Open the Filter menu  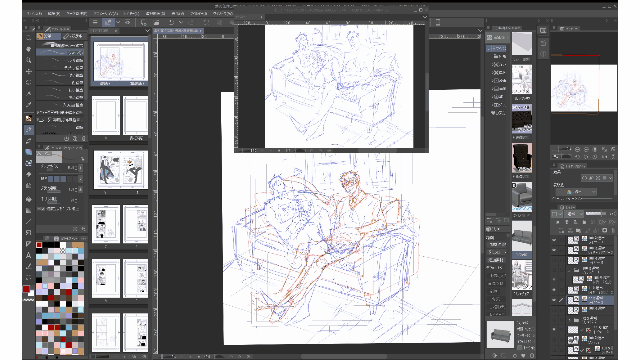[x=200, y=13]
